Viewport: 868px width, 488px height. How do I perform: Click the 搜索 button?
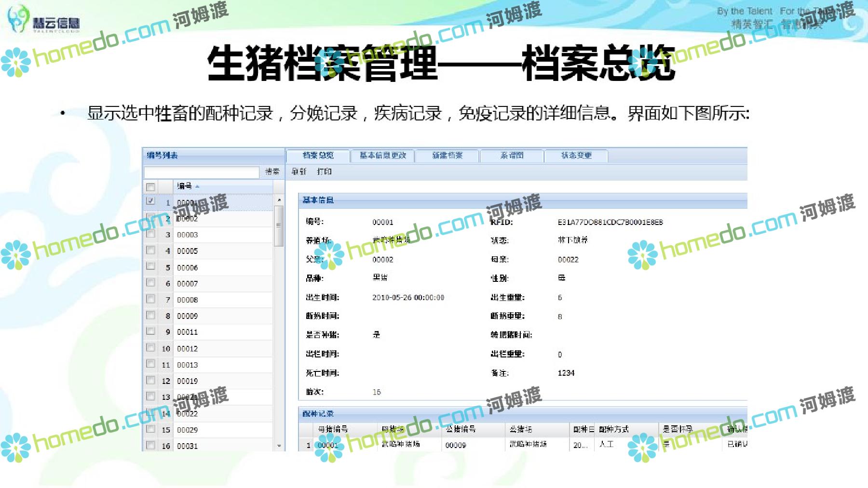tap(272, 171)
